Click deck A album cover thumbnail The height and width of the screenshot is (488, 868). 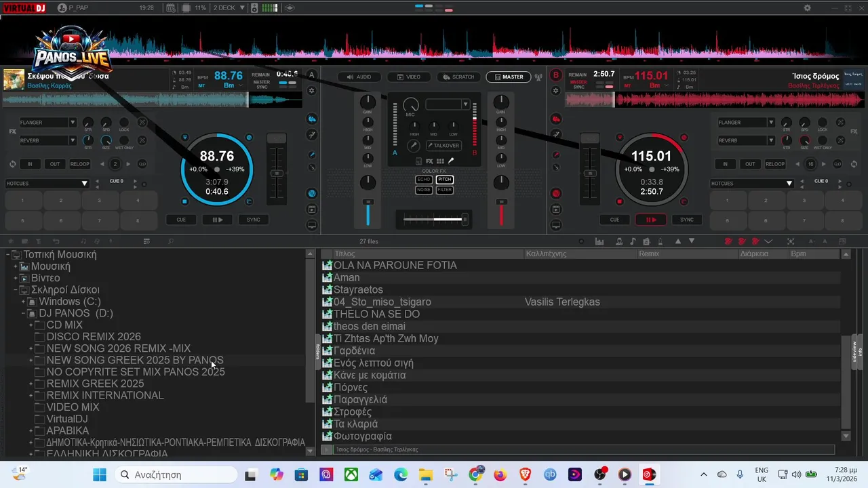[x=14, y=79]
